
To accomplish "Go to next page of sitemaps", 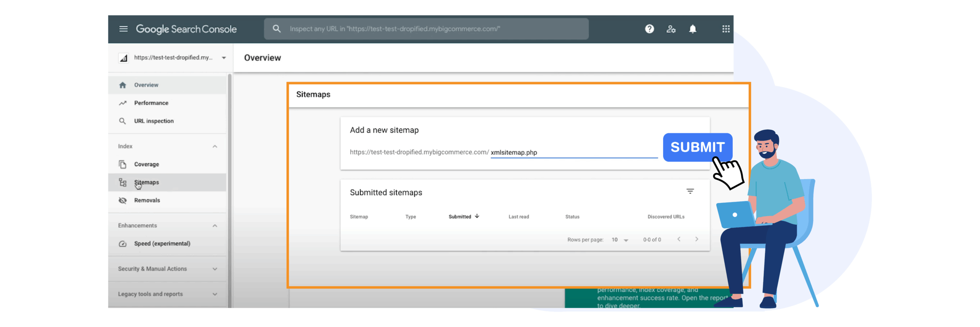I will [x=697, y=239].
